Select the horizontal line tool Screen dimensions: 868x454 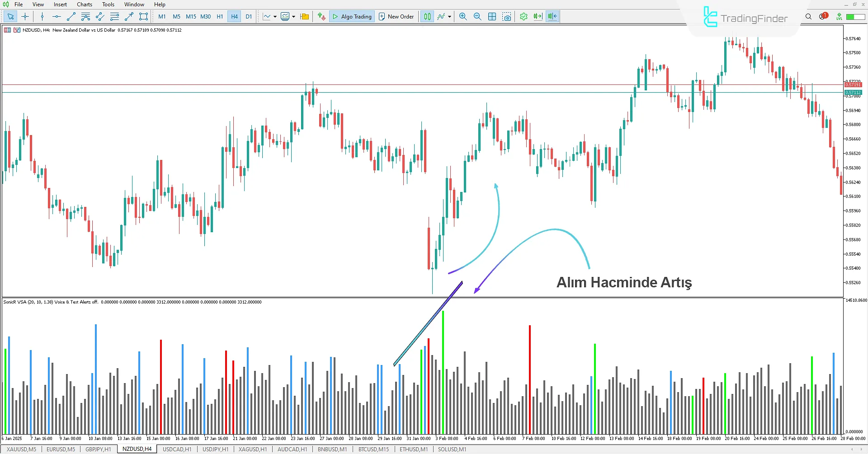57,17
